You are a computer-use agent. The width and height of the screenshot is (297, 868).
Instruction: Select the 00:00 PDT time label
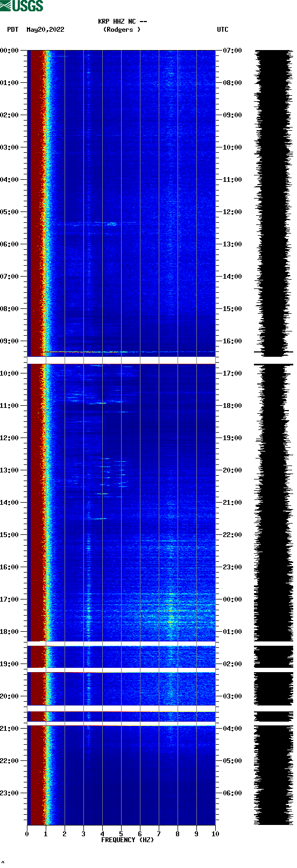pos(10,51)
